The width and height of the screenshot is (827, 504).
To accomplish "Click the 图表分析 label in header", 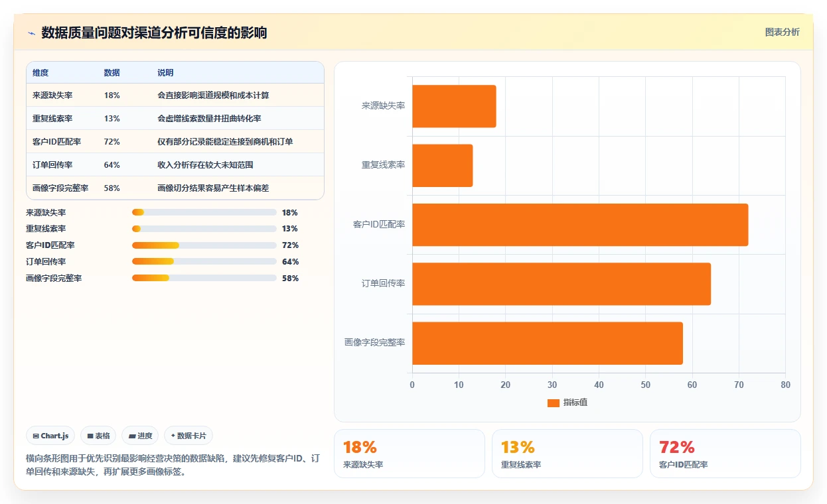I will coord(783,32).
